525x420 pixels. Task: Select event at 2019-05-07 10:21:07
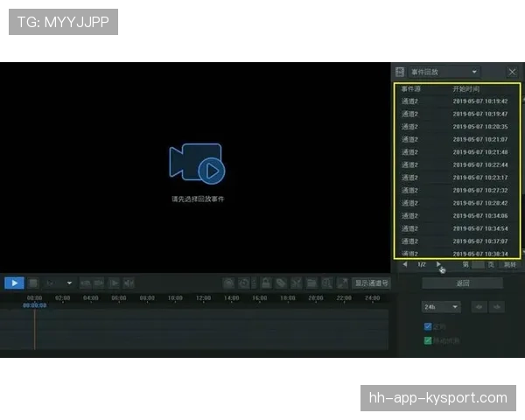pos(458,139)
